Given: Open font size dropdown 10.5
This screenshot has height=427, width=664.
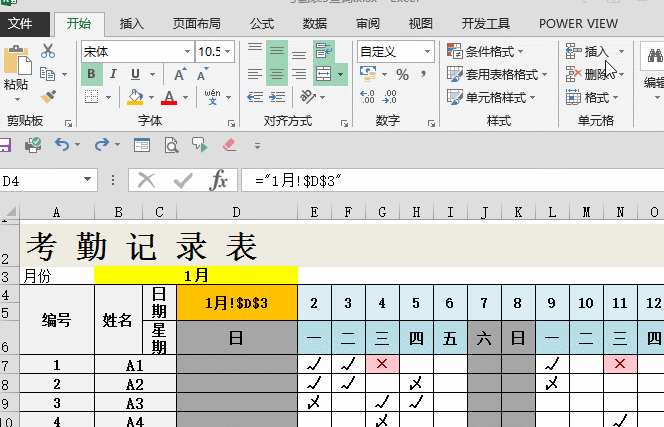Looking at the screenshot, I should pos(228,52).
